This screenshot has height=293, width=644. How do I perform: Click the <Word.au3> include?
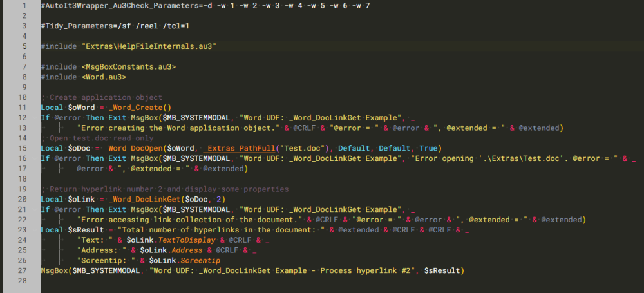point(104,77)
